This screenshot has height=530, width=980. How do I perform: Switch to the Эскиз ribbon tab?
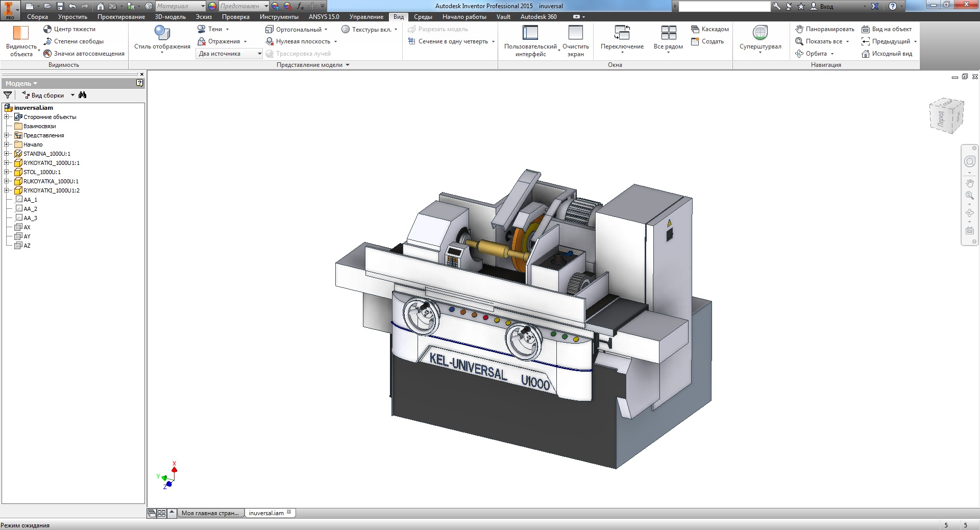pos(204,17)
